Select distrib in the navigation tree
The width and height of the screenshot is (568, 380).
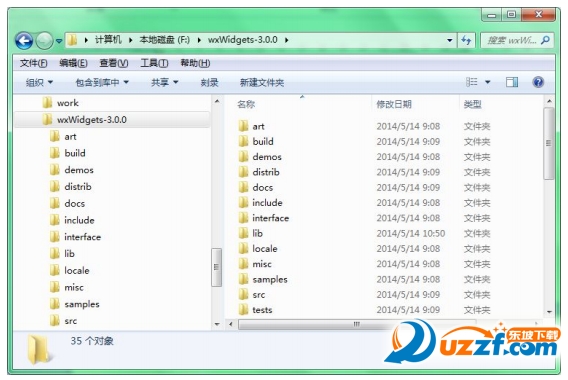pyautogui.click(x=78, y=187)
